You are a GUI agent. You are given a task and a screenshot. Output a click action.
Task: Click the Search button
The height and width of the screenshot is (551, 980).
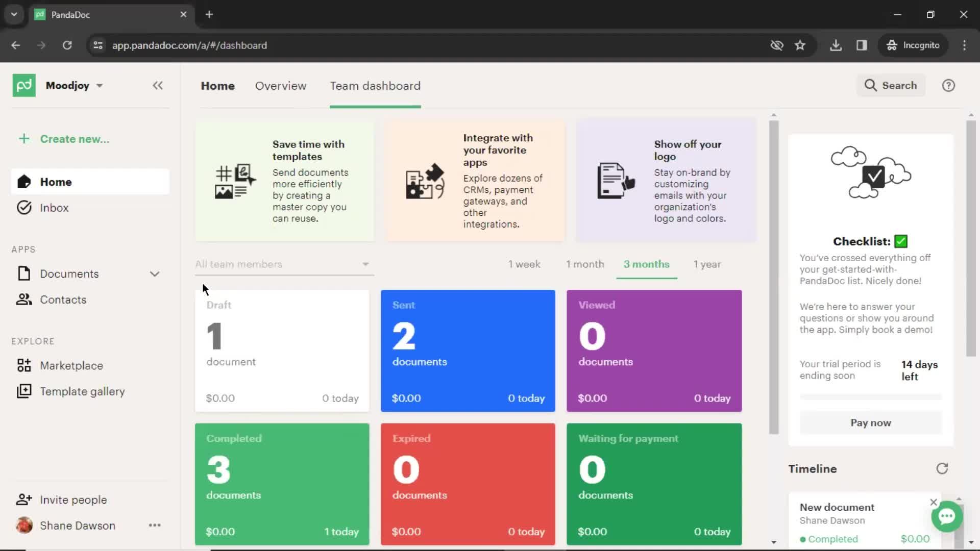[x=891, y=85]
